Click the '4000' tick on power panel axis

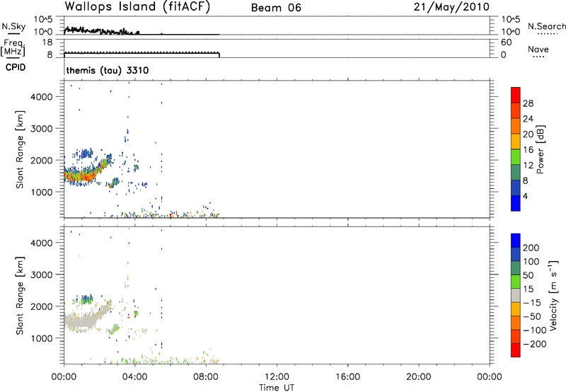click(41, 97)
